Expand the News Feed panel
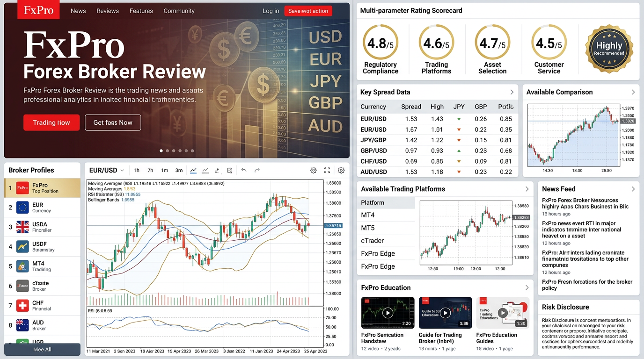 pos(633,189)
